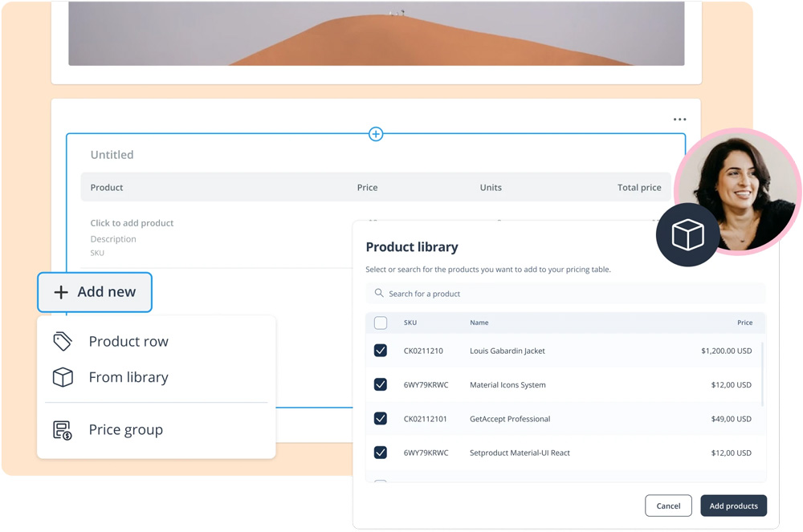Click the magnifier icon in search field

[x=379, y=294]
